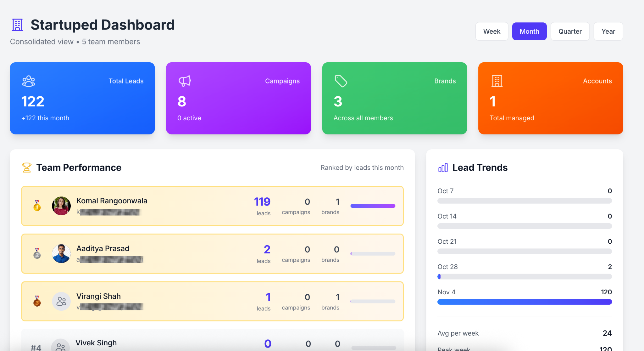Choose the Quarter view button

[570, 31]
